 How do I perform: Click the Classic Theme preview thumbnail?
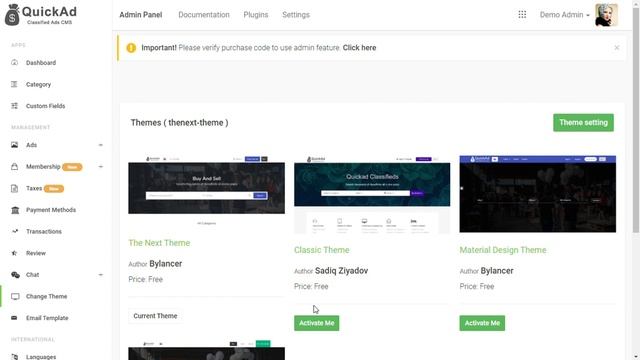(372, 195)
